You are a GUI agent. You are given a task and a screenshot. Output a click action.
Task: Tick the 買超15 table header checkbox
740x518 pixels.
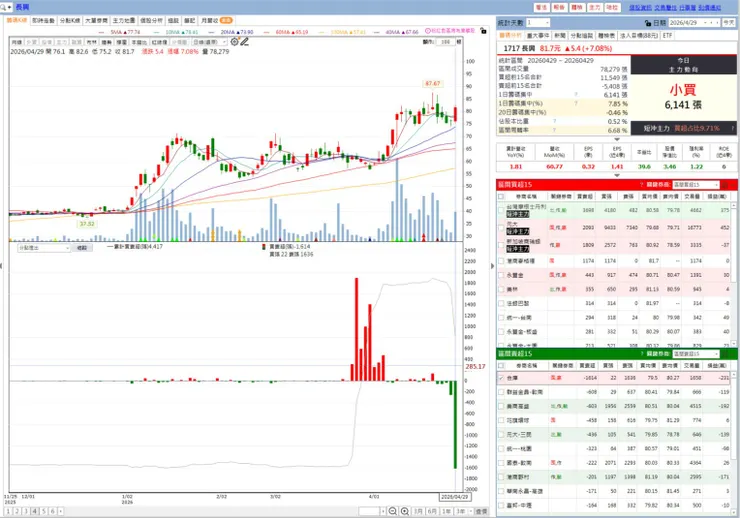[x=501, y=196]
